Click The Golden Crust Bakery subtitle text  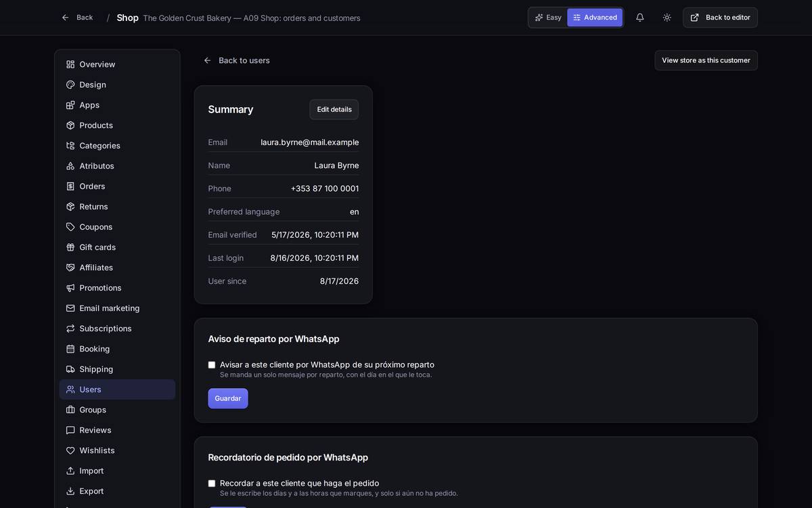[252, 18]
